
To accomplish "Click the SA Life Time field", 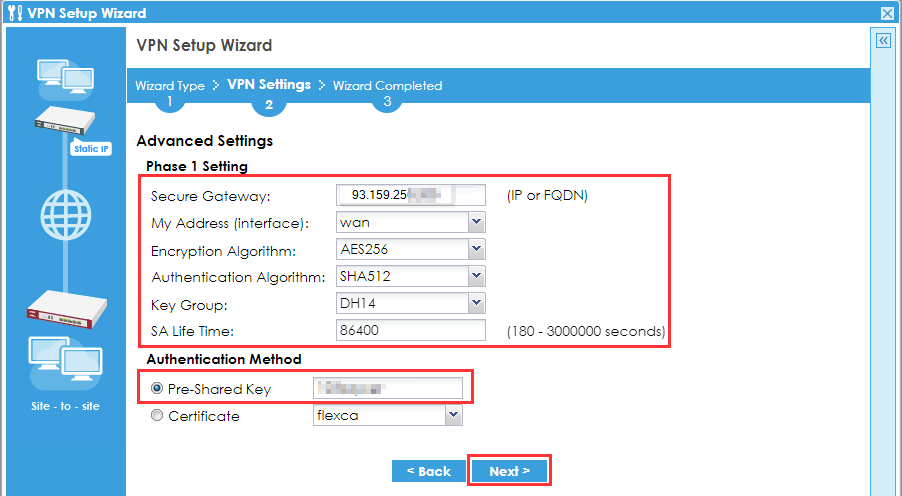I will pyautogui.click(x=411, y=330).
